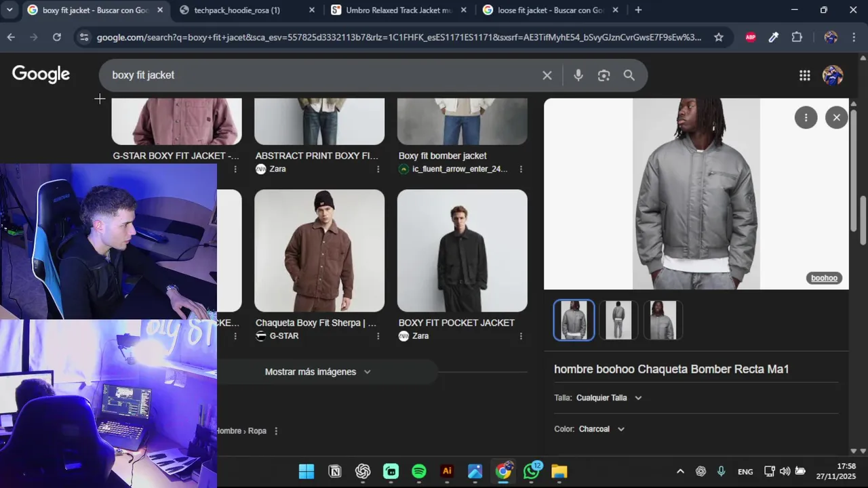Open options for Boxy Fit Pocket Jacket result
Screen dimensions: 868x488
[521, 336]
